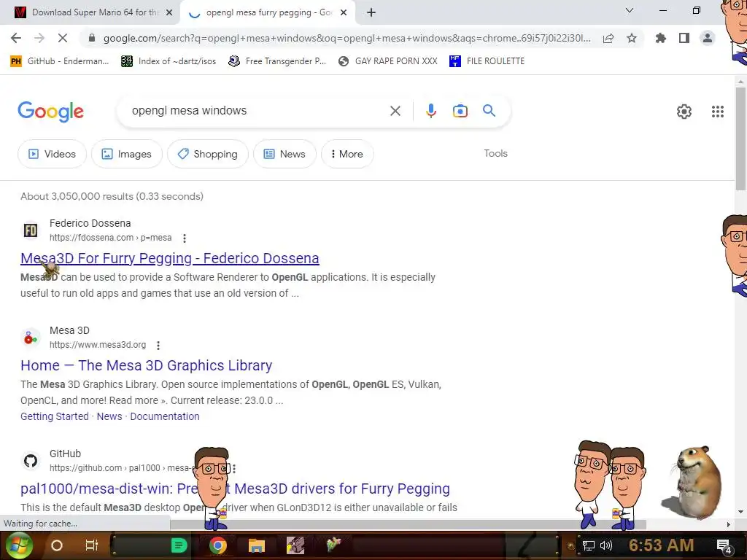Open Cortana circle on the taskbar

[x=57, y=545]
